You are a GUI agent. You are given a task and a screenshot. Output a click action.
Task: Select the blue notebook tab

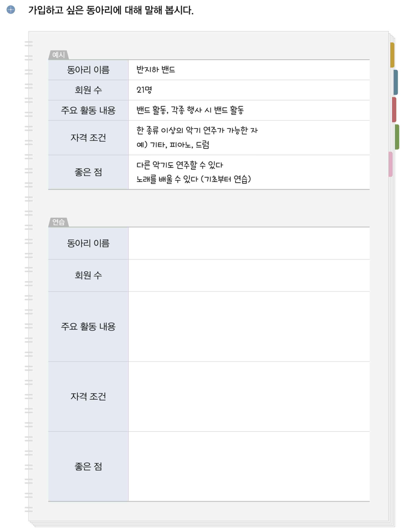395,82
